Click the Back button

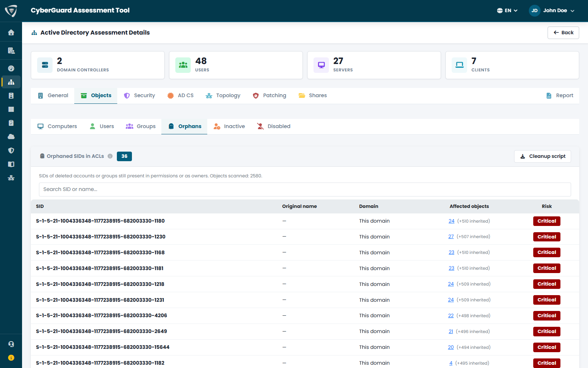point(563,33)
